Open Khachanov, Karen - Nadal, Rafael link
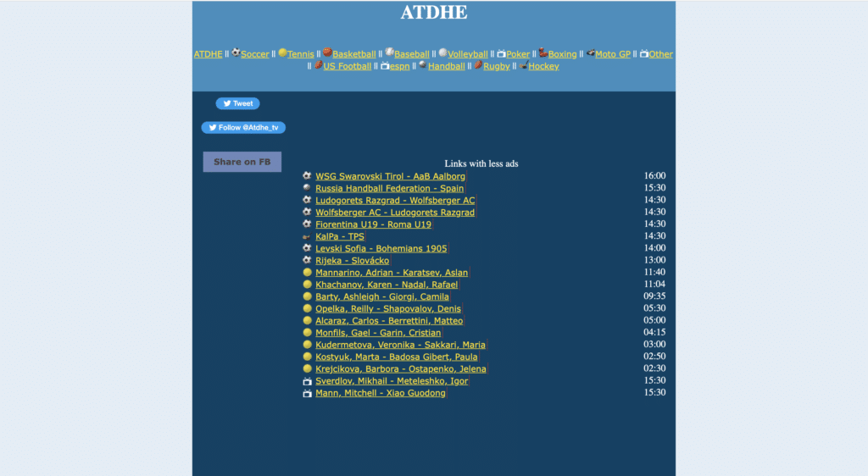The height and width of the screenshot is (476, 868). click(387, 285)
